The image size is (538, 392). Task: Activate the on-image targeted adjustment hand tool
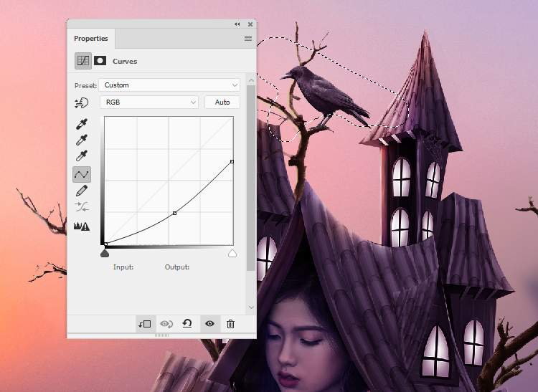click(x=82, y=102)
